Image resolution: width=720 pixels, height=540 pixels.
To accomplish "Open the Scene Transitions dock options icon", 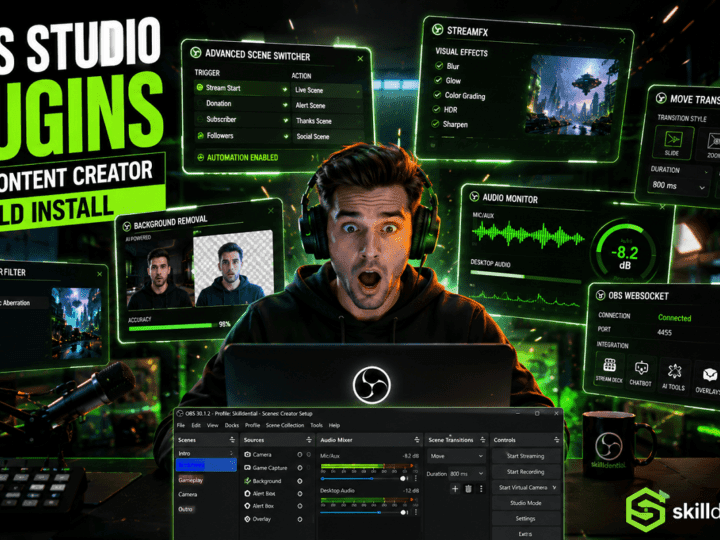I will point(483,440).
